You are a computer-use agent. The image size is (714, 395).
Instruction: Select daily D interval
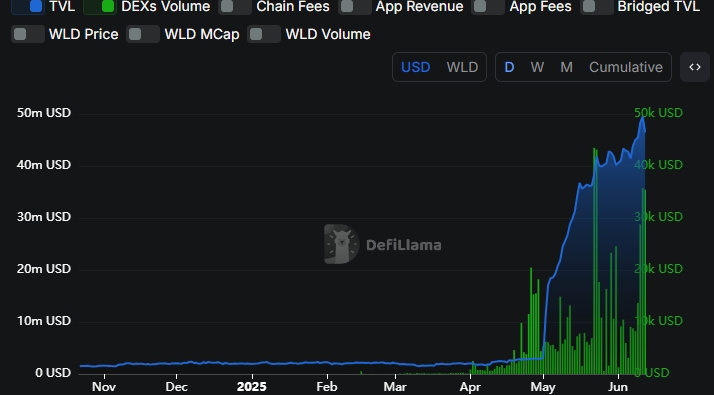point(509,67)
